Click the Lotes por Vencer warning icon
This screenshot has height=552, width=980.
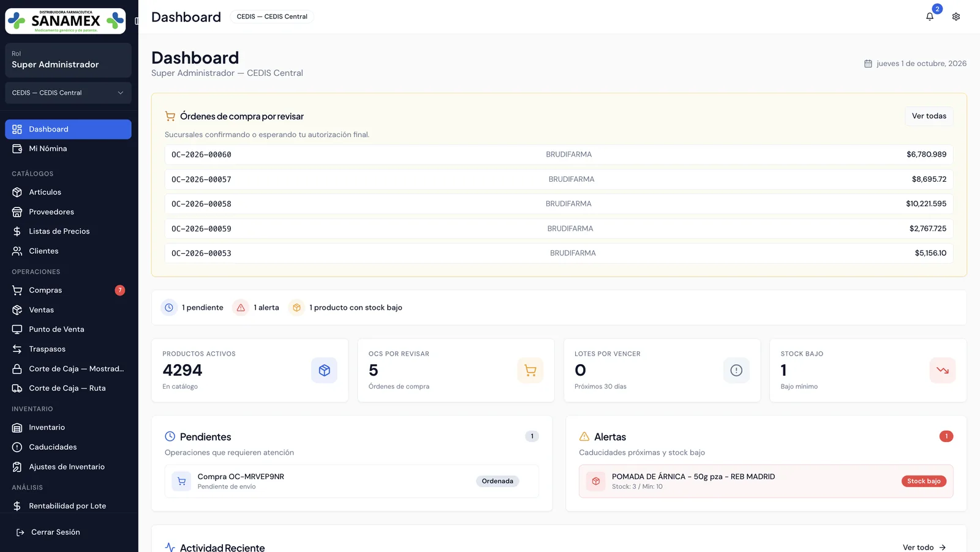click(736, 370)
